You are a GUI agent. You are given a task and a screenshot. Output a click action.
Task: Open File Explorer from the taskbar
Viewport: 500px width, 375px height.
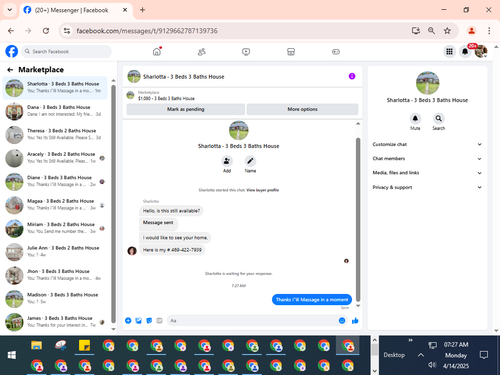(36, 346)
